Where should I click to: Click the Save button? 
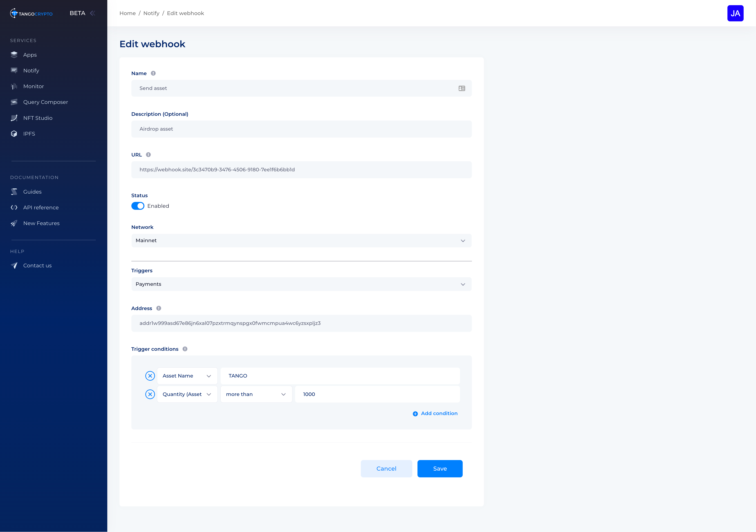[x=440, y=468]
